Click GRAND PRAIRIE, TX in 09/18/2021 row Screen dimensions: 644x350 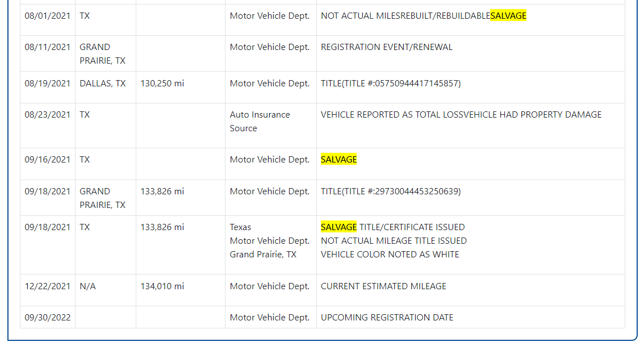point(102,198)
